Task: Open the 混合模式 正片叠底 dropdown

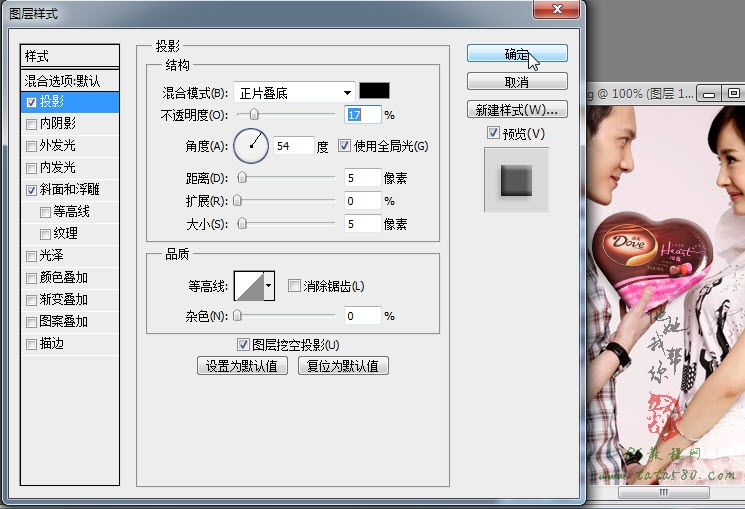Action: (x=294, y=93)
